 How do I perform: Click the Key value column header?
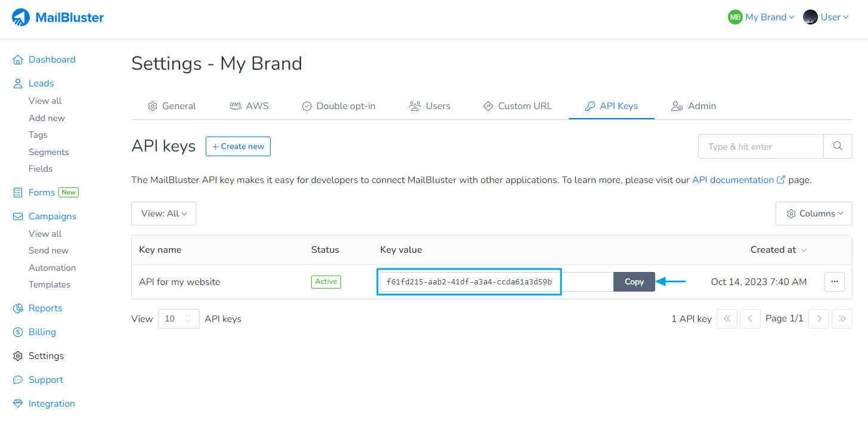(x=401, y=250)
